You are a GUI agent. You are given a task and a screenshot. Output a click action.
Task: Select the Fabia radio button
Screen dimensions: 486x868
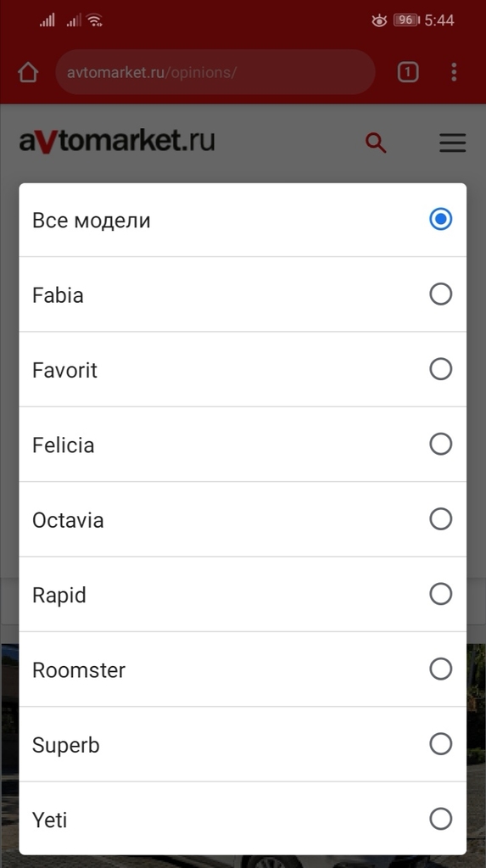point(440,294)
